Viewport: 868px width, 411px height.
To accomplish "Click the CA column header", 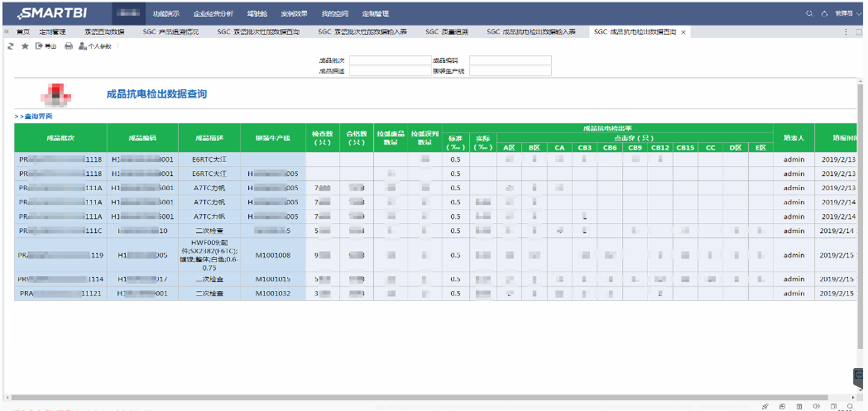I will click(559, 148).
